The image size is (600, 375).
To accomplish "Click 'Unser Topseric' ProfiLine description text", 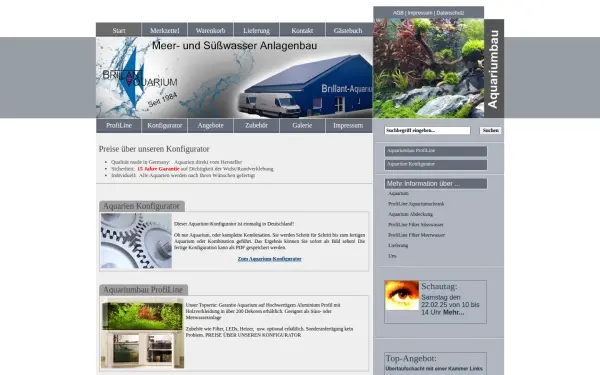I will [263, 311].
